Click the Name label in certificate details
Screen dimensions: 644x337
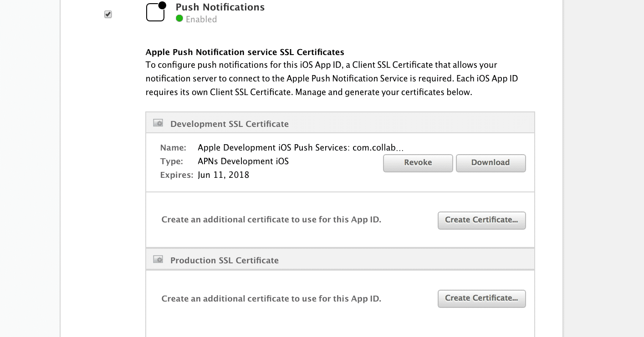click(x=173, y=148)
